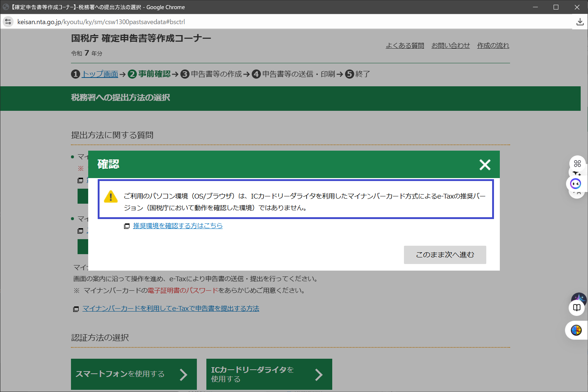Screen dimensions: 588x392
Task: Go to the トップ画面 step link
Action: 100,74
